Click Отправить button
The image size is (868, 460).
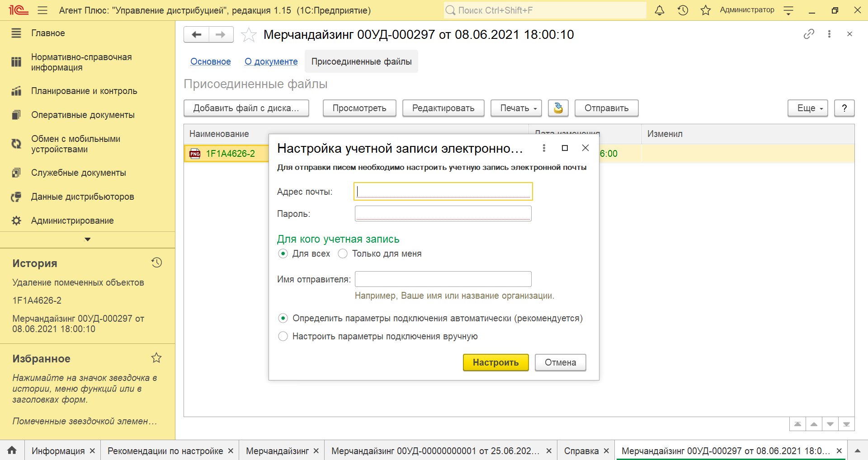[x=606, y=108]
